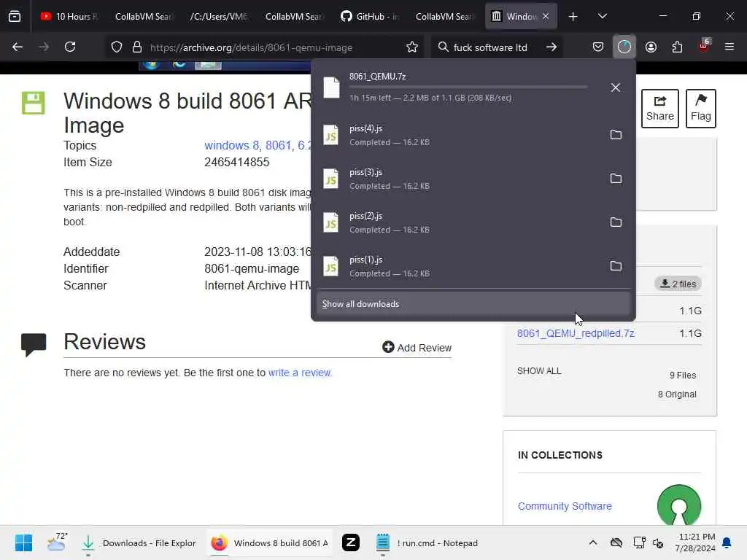Switch to Downloads File Explorer window
Image resolution: width=747 pixels, height=560 pixels.
click(x=138, y=542)
